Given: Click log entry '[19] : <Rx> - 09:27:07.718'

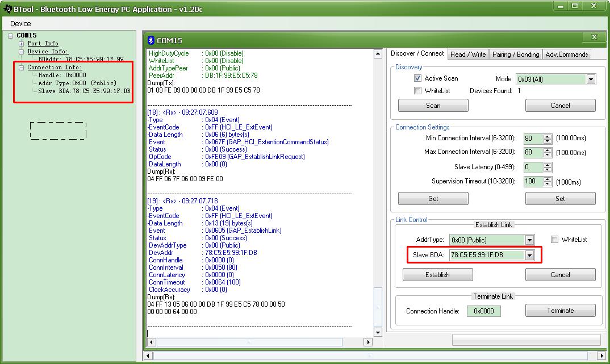Looking at the screenshot, I should (182, 201).
